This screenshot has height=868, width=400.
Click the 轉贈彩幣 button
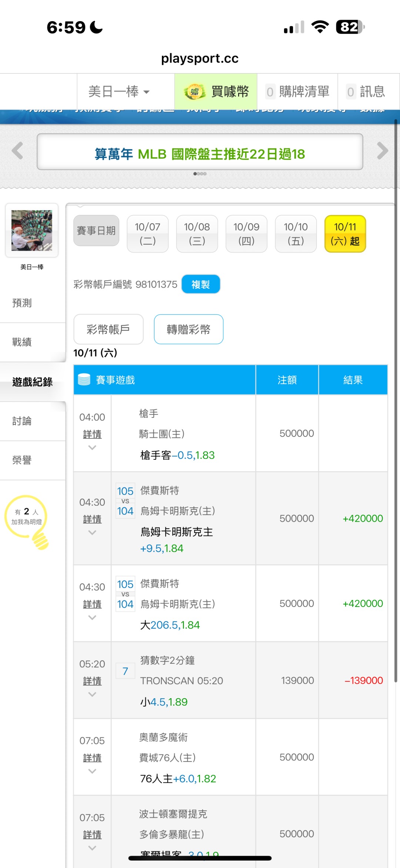tap(189, 329)
